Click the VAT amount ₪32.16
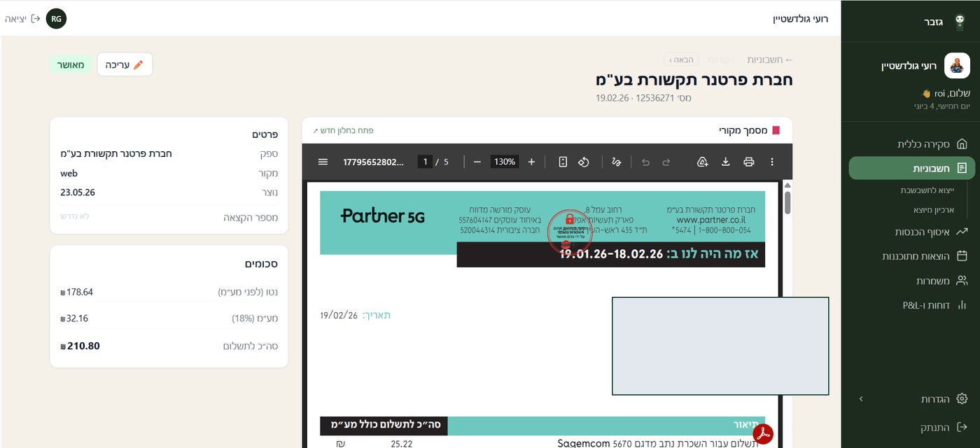Viewport: 980px width, 448px height. coord(74,318)
